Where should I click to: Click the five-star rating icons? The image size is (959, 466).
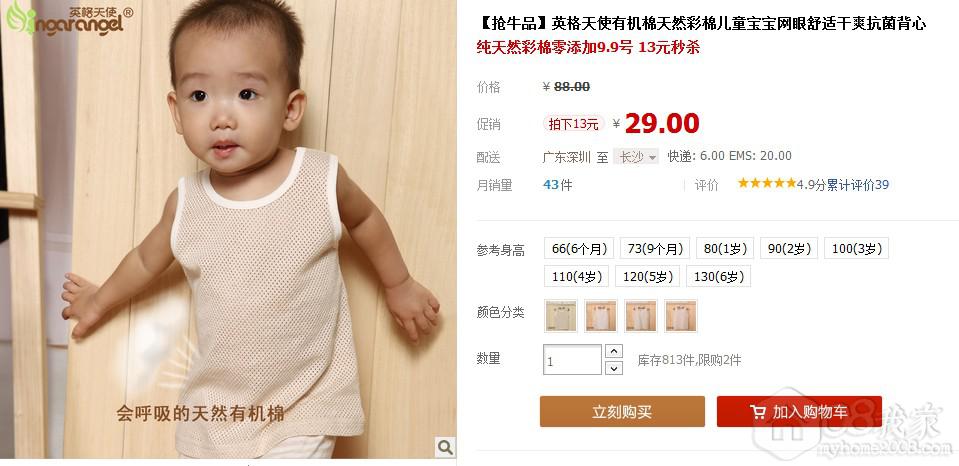[766, 183]
